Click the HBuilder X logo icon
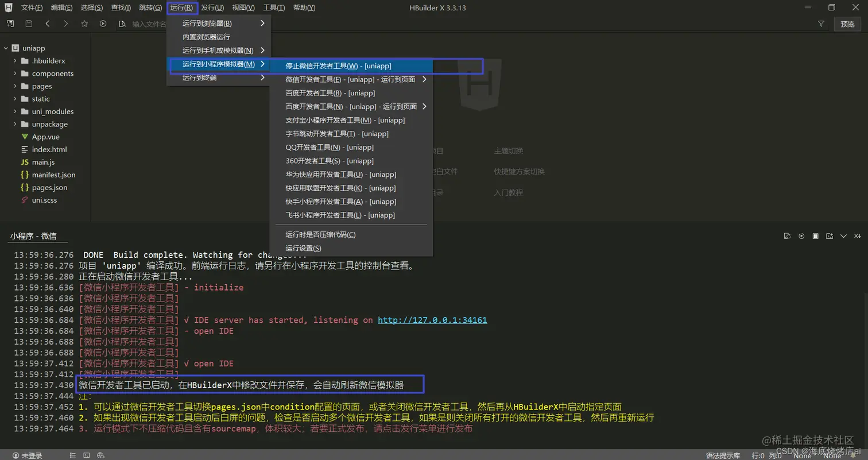Viewport: 868px width, 460px height. [x=9, y=7]
